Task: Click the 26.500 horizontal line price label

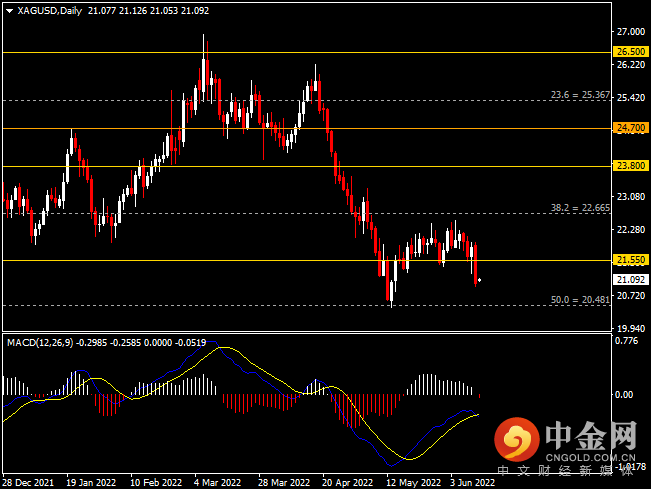Action: pos(631,52)
